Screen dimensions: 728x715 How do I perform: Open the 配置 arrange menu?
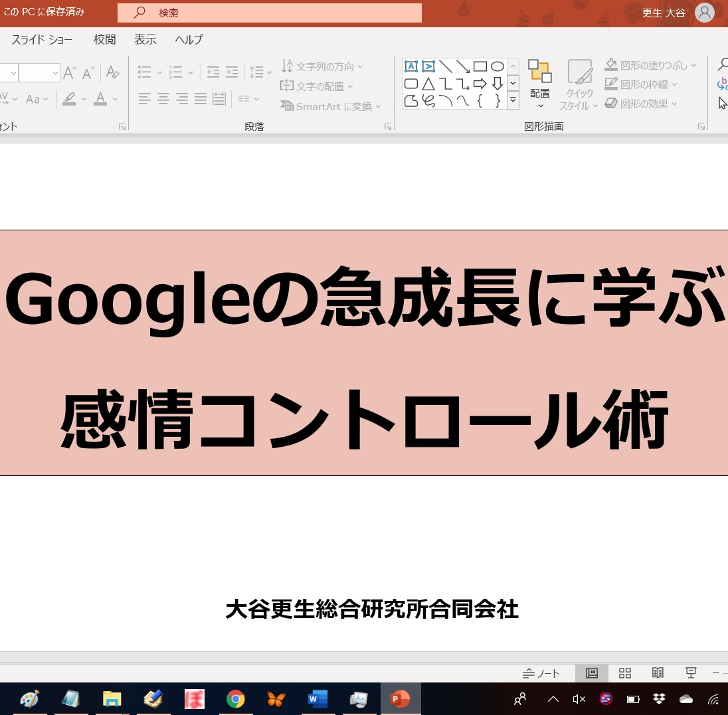tap(539, 84)
